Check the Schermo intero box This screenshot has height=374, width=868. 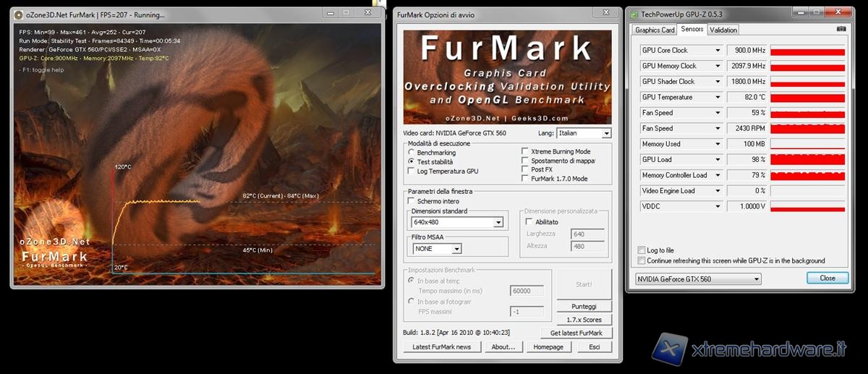point(412,201)
